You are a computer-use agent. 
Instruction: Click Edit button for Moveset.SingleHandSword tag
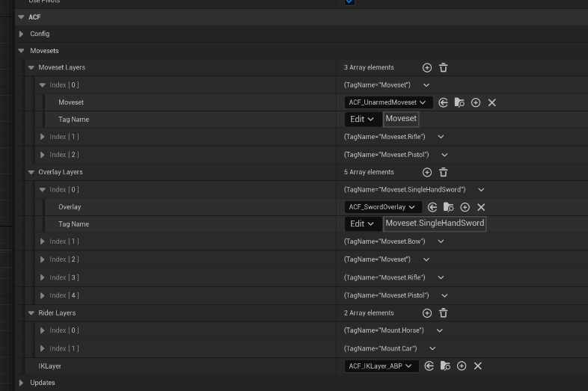click(362, 224)
